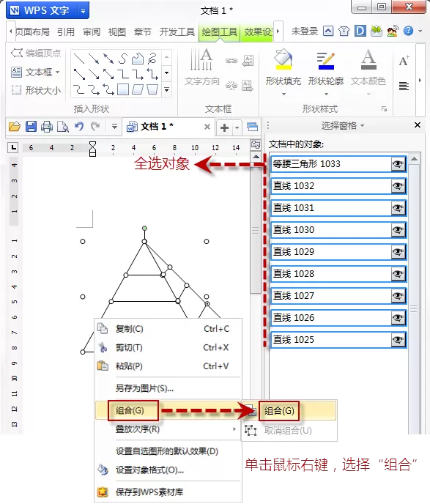Toggle visibility of 等腰三角形 1033
The width and height of the screenshot is (430, 504).
pyautogui.click(x=398, y=164)
